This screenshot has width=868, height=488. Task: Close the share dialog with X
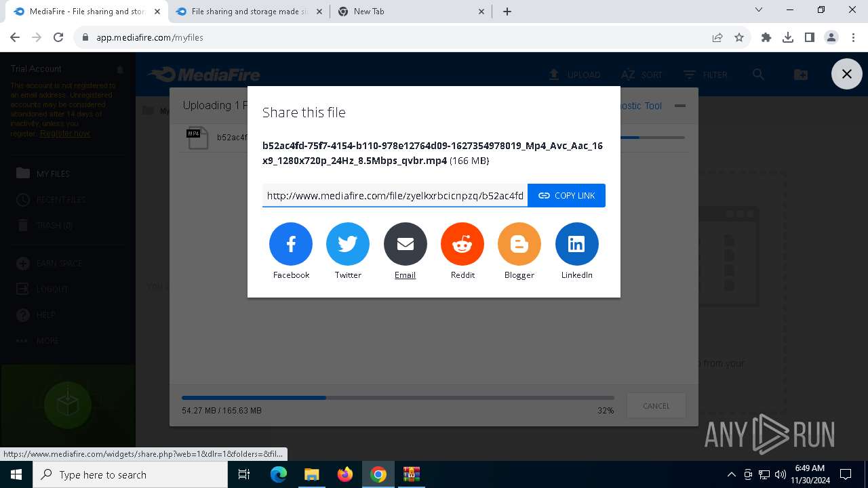click(x=847, y=75)
